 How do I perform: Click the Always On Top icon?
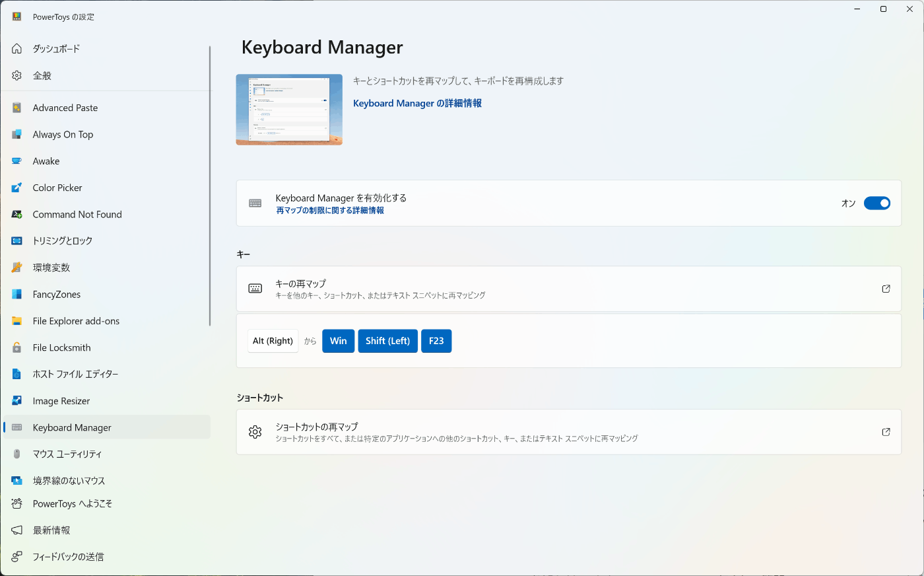click(x=17, y=134)
